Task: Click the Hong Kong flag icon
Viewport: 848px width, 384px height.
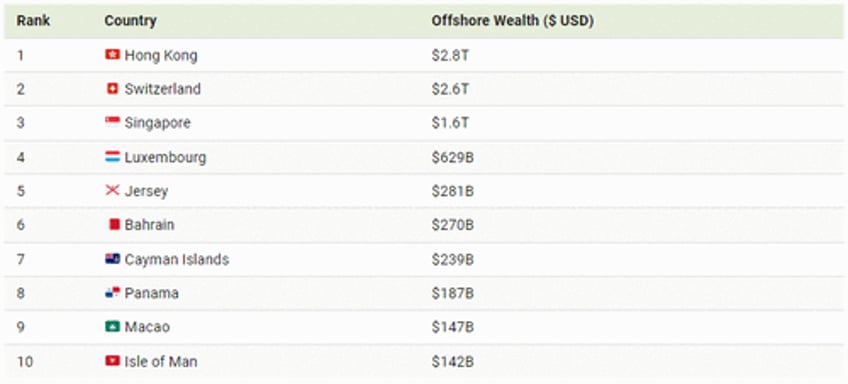Action: pyautogui.click(x=112, y=55)
